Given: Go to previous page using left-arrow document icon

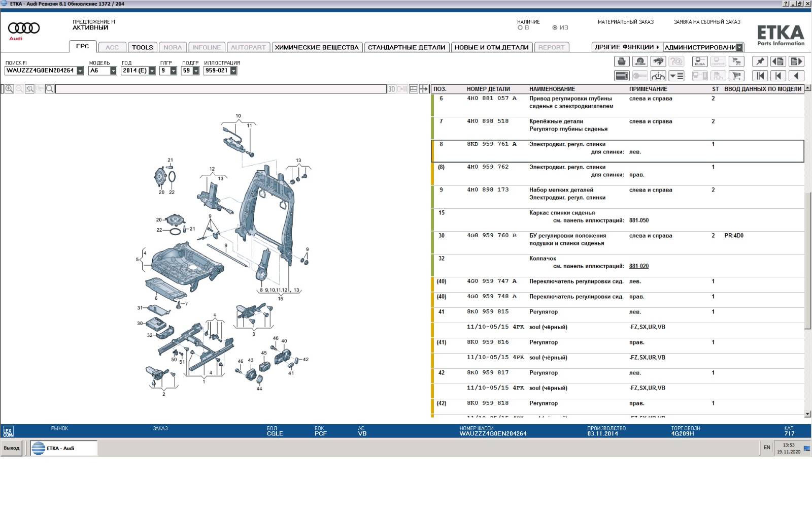Looking at the screenshot, I should (x=778, y=61).
